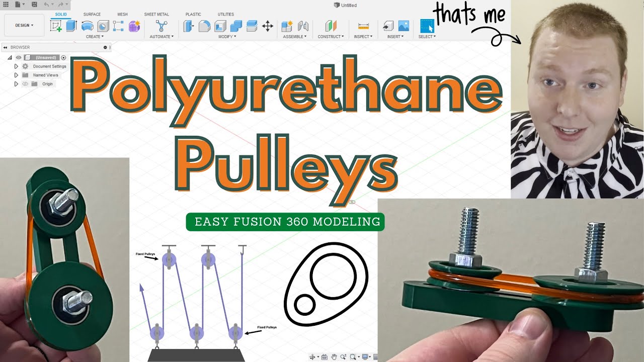Screen dimensions: 644x362
Task: Select the Rectangular Pattern tool
Action: click(x=118, y=26)
